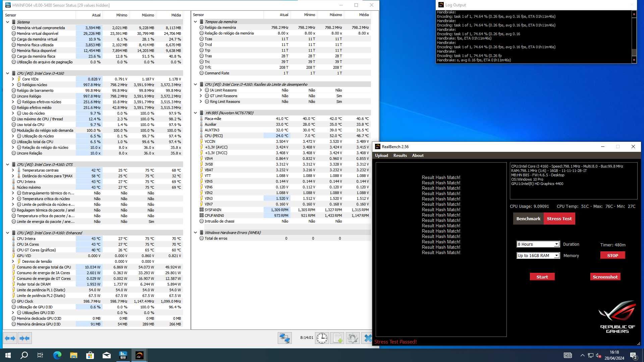Switch to HWiNFO taskbar icon
Image resolution: width=644 pixels, height=362 pixels.
pos(123,355)
